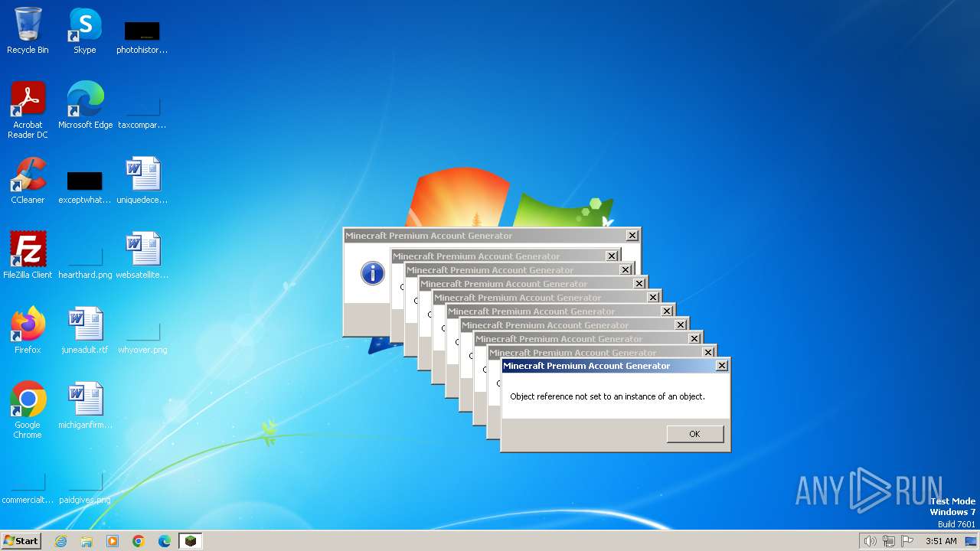Select the FileZilla Client shortcut
The width and height of the screenshot is (980, 551).
click(x=28, y=256)
